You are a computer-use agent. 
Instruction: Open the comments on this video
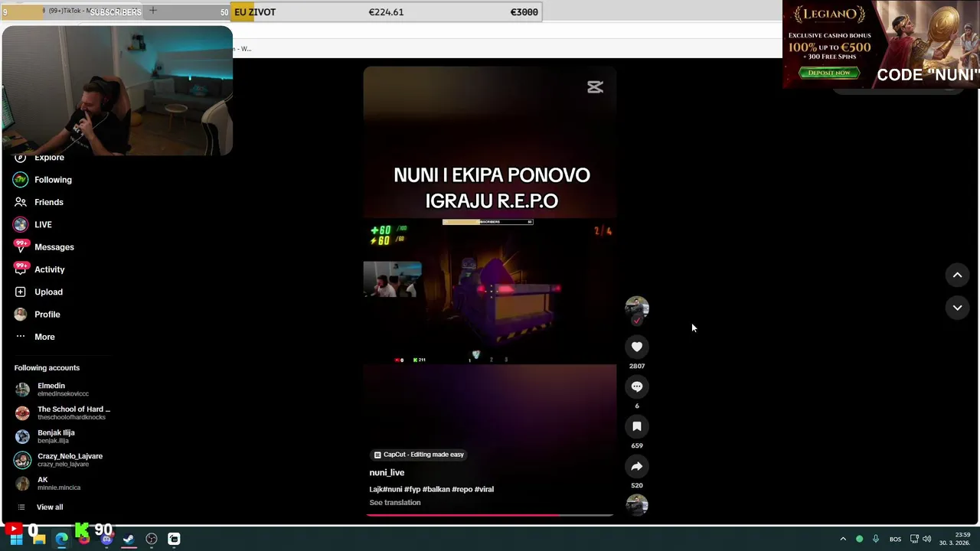[x=636, y=386]
